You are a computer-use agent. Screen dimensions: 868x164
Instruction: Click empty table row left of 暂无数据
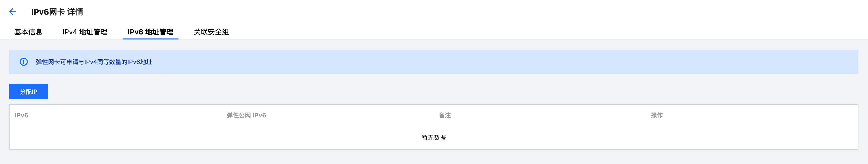(202, 137)
